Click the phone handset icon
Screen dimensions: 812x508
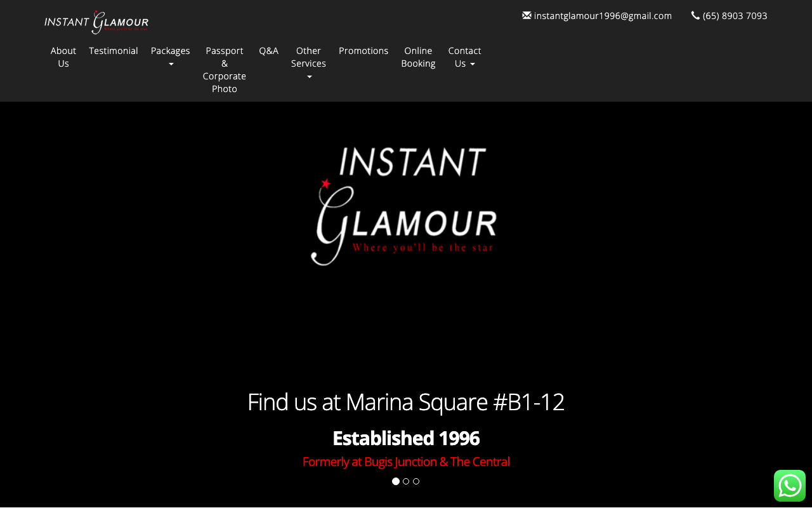[695, 15]
